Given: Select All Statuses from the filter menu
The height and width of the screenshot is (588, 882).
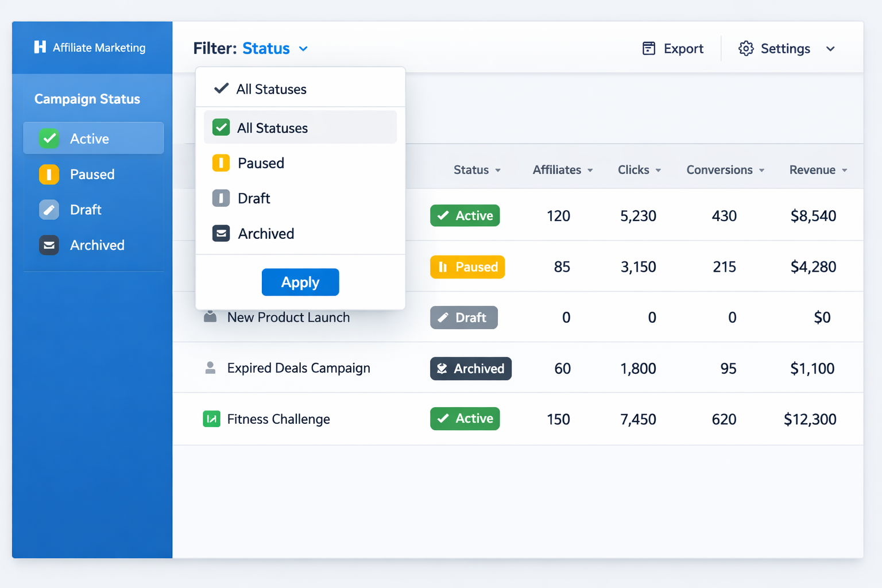Looking at the screenshot, I should click(273, 127).
